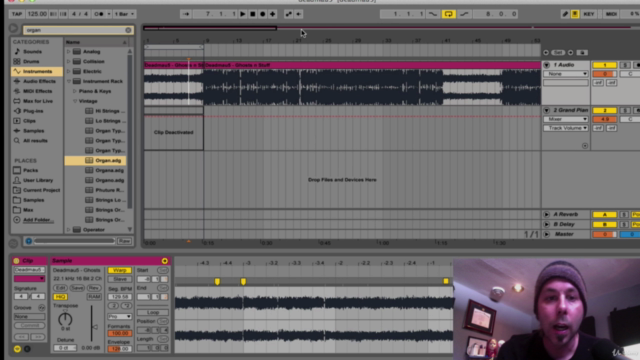The width and height of the screenshot is (640, 360).
Task: Click the Slave button in Sample box
Action: tap(120, 279)
